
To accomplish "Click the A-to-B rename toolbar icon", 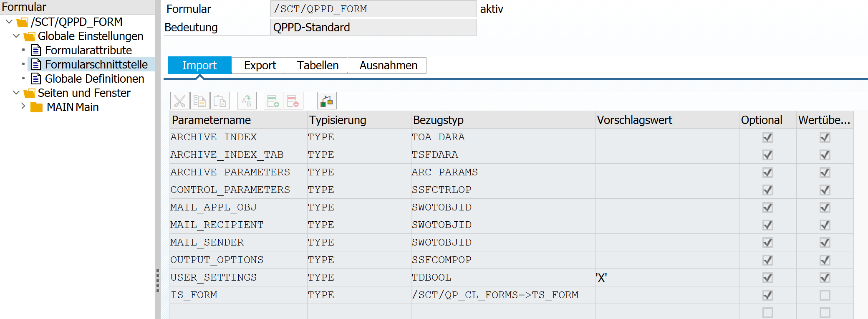I will point(247,101).
